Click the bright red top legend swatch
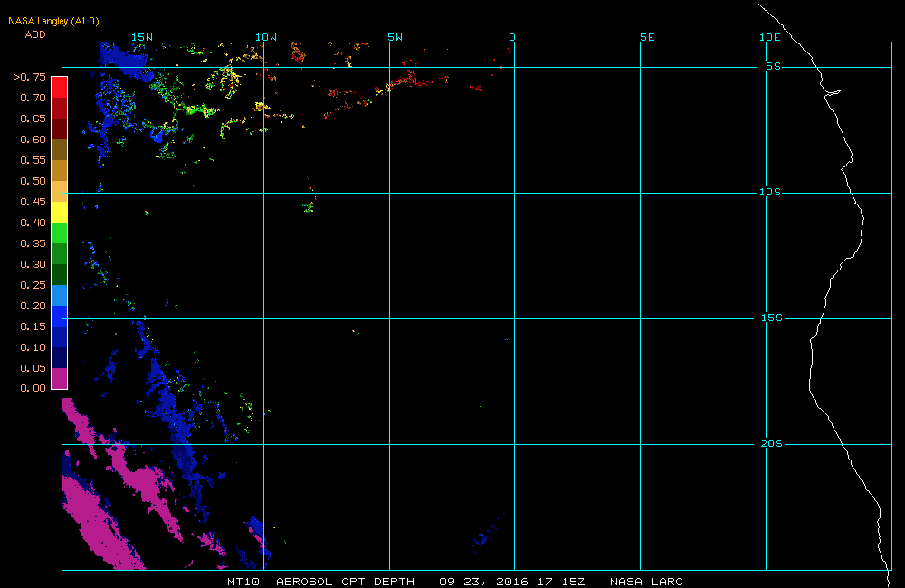This screenshot has width=905, height=588. [60, 87]
